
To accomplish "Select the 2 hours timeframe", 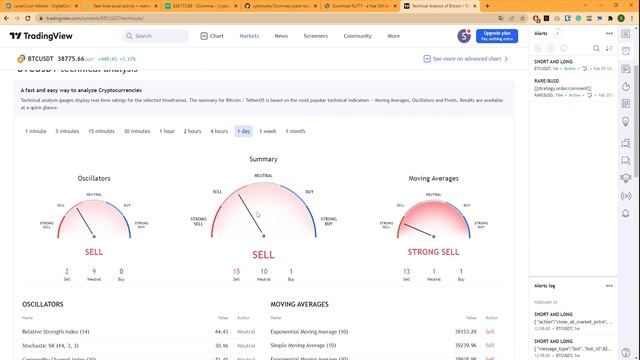I will pos(192,131).
